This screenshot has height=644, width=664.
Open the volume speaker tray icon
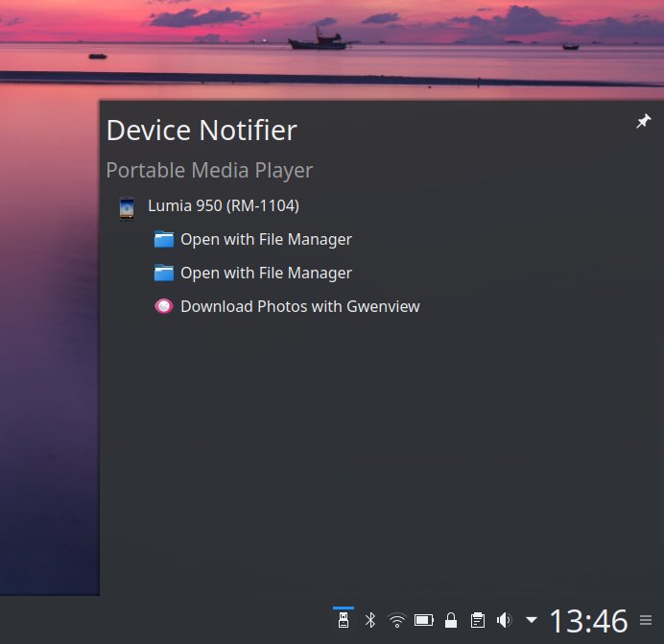(504, 620)
